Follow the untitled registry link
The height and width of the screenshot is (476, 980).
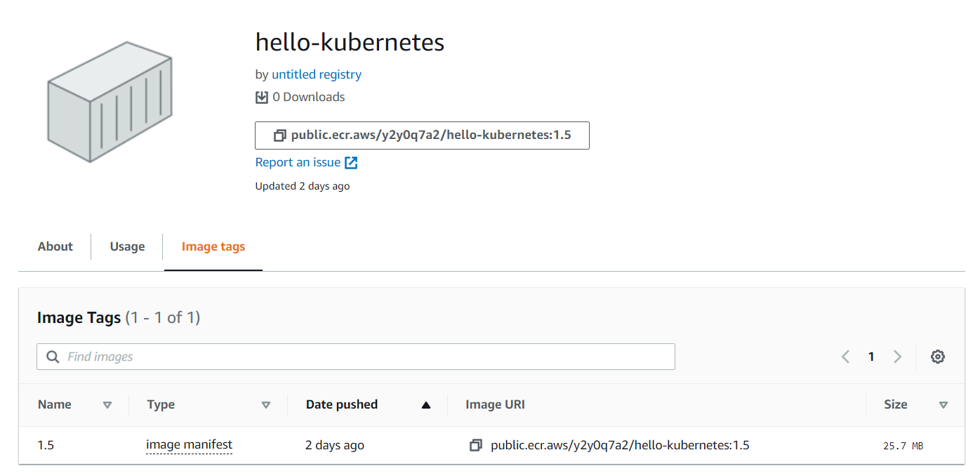tap(317, 74)
